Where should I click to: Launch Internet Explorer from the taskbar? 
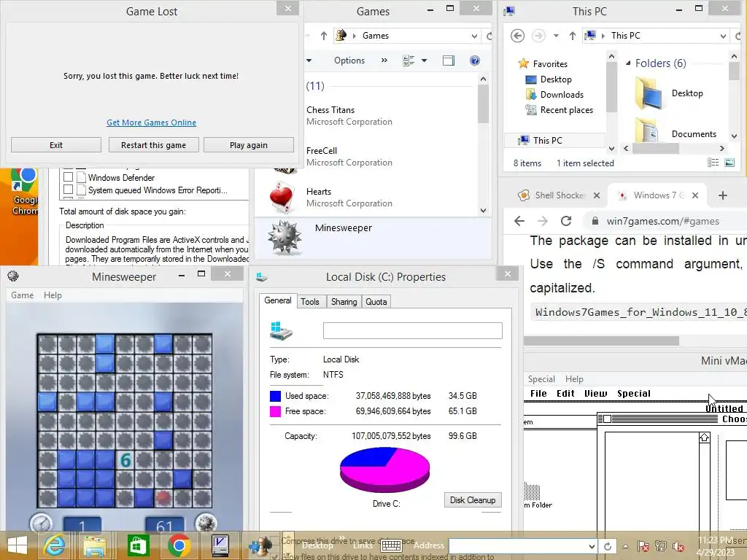coord(53,545)
